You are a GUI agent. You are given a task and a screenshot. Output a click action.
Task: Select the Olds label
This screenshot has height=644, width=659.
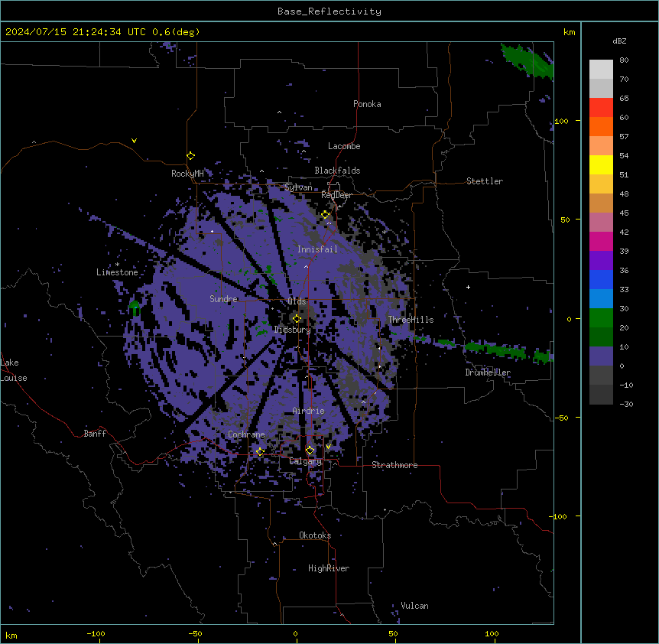[297, 301]
